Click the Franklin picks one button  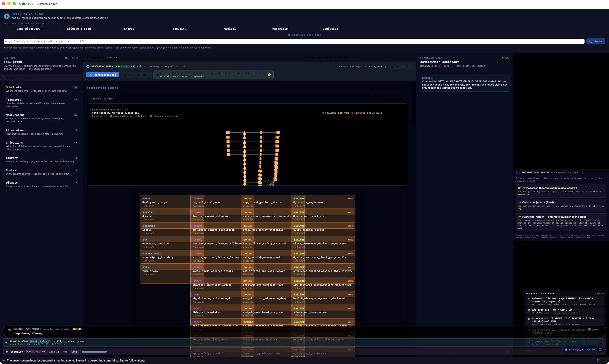102,75
